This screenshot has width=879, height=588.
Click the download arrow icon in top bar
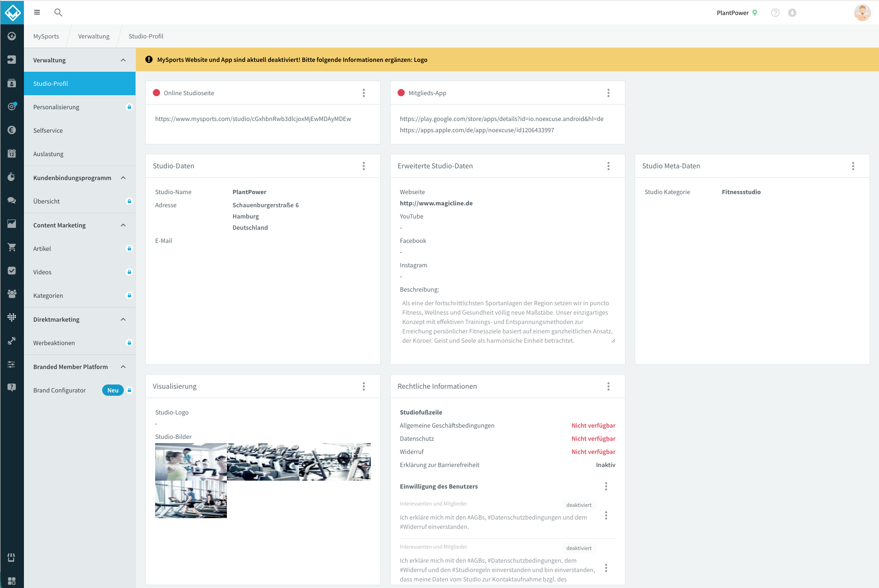tap(792, 13)
